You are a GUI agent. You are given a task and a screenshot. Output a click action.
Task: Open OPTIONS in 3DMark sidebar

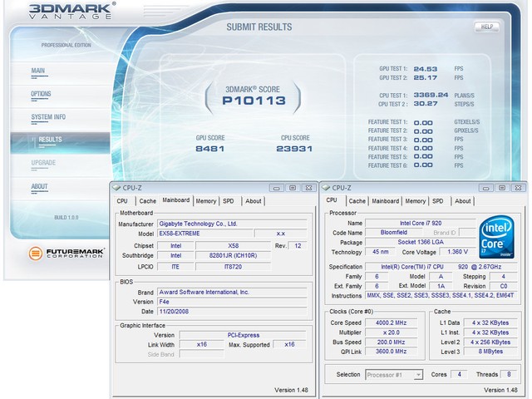coord(41,94)
